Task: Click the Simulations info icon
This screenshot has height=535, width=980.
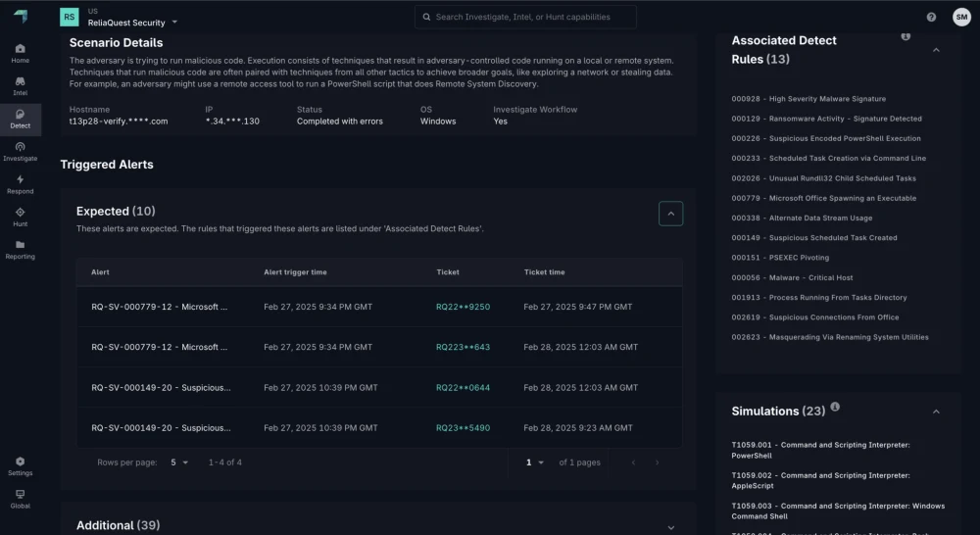Action: coord(835,407)
